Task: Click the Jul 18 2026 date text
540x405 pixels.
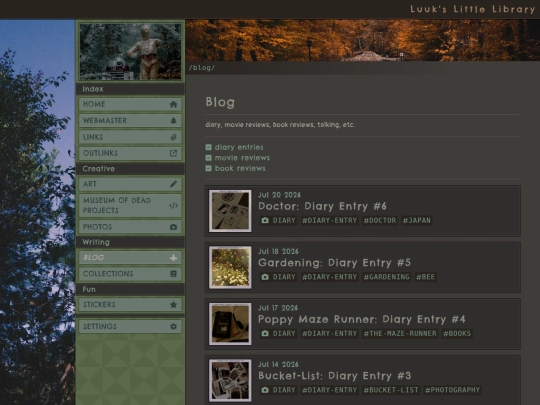Action: (278, 251)
